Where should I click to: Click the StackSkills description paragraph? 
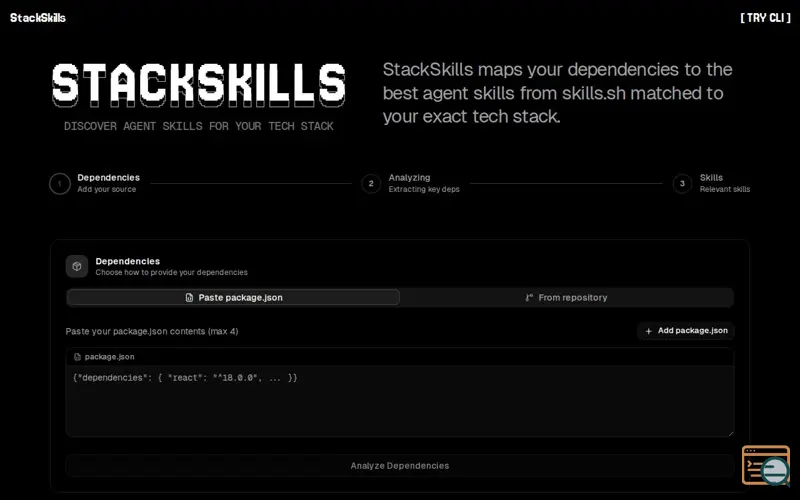(558, 93)
